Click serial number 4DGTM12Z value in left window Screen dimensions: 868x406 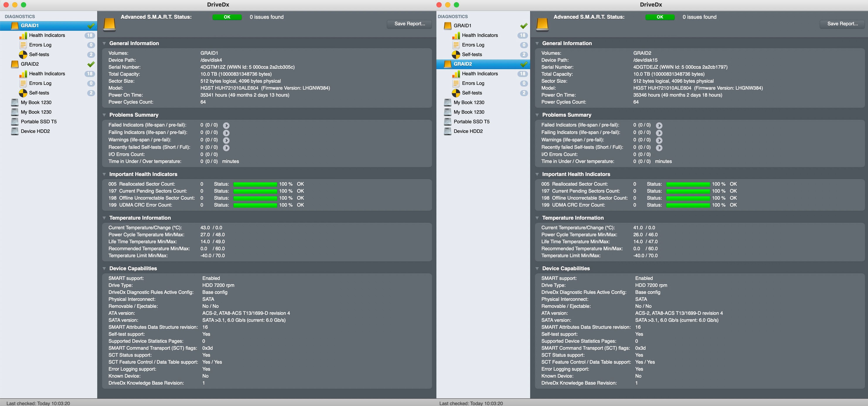point(247,67)
